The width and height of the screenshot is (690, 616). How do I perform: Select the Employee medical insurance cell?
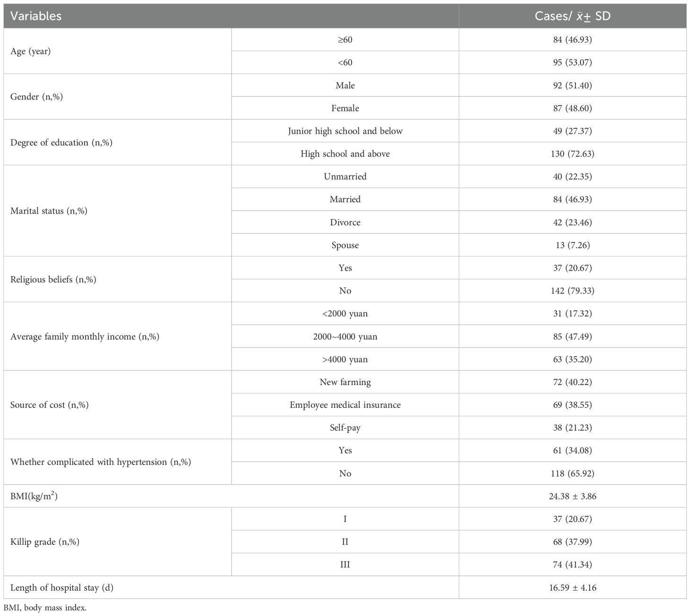click(345, 405)
